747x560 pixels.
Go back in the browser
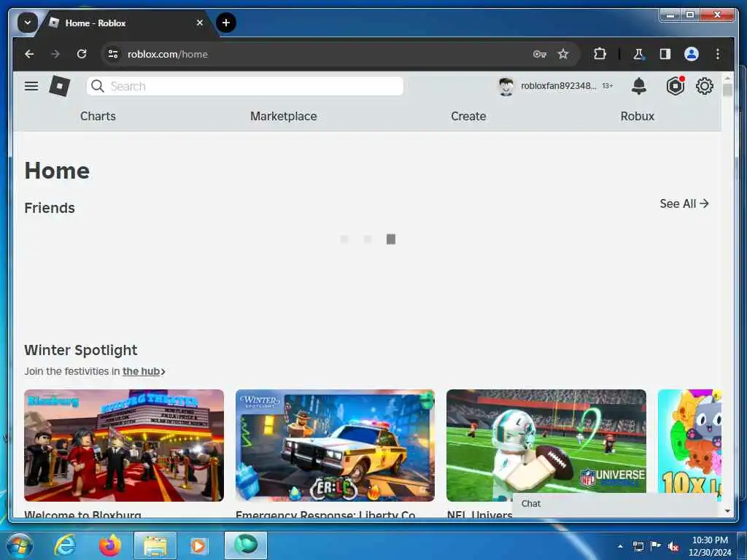29,54
